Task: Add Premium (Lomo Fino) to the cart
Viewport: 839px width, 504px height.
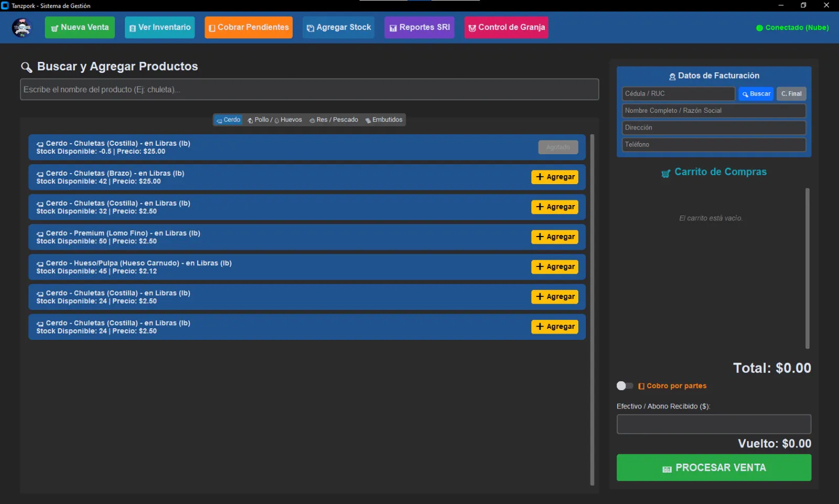Action: [x=554, y=237]
